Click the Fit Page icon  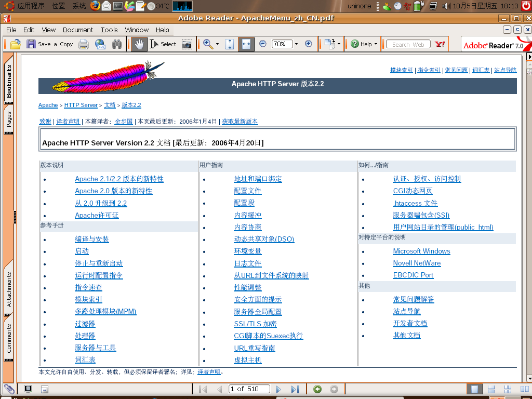pyautogui.click(x=230, y=44)
